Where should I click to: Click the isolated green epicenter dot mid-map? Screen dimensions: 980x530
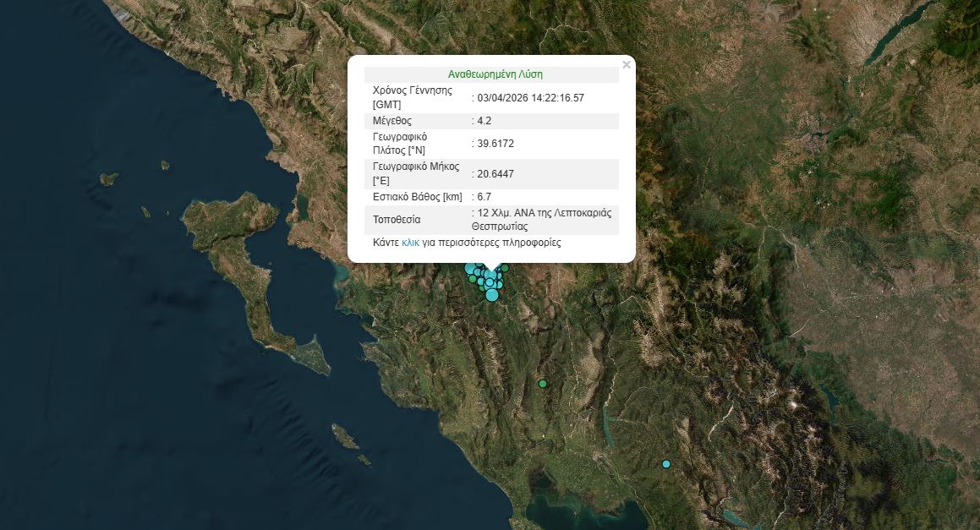542,383
